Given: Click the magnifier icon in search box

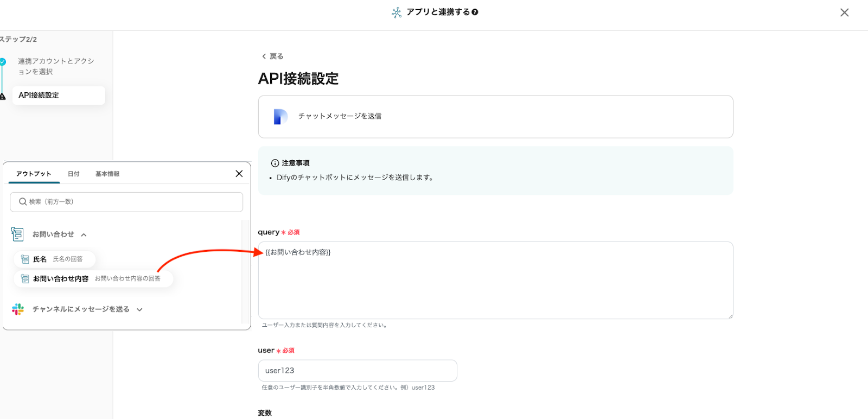Looking at the screenshot, I should [23, 201].
